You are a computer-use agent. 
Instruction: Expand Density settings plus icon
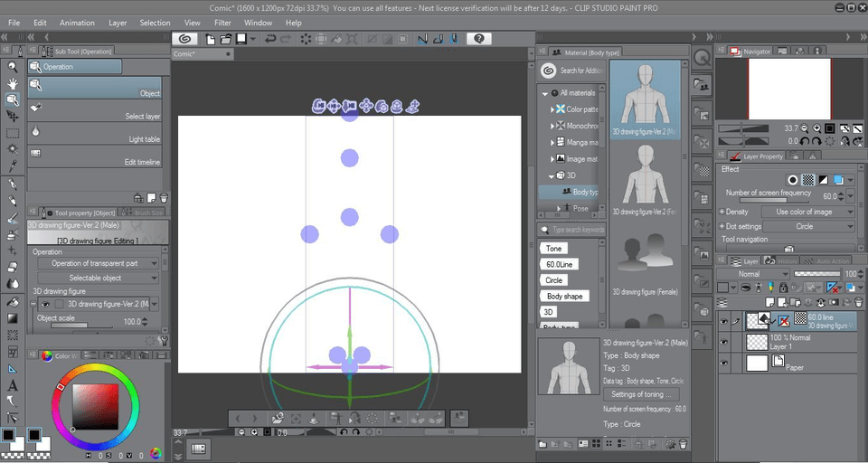point(722,212)
